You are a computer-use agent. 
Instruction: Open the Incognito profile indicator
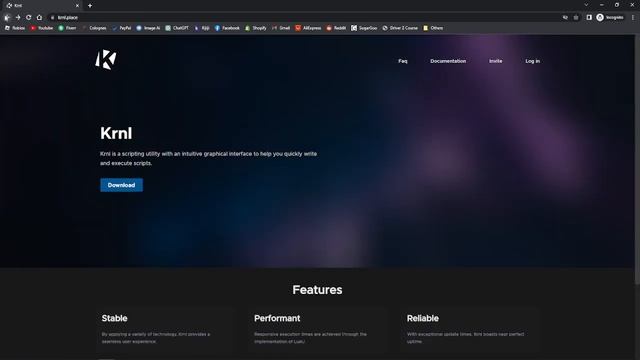610,18
